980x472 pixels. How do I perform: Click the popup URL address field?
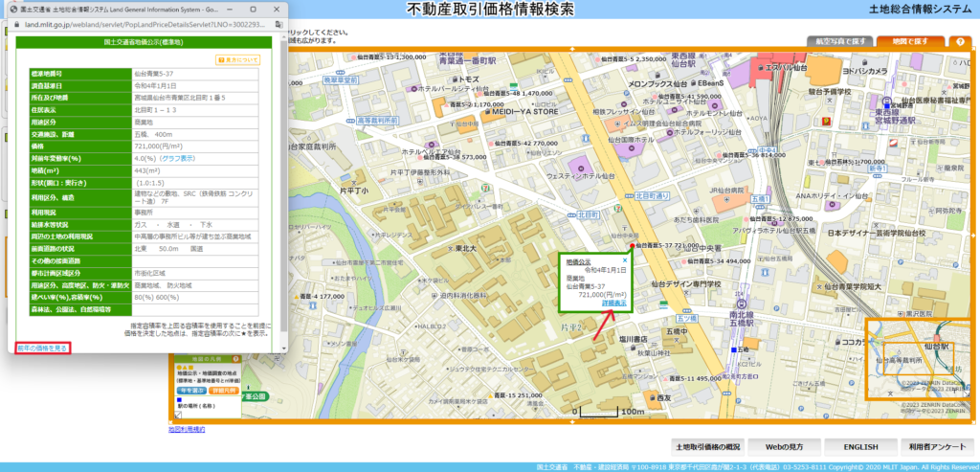[x=146, y=26]
